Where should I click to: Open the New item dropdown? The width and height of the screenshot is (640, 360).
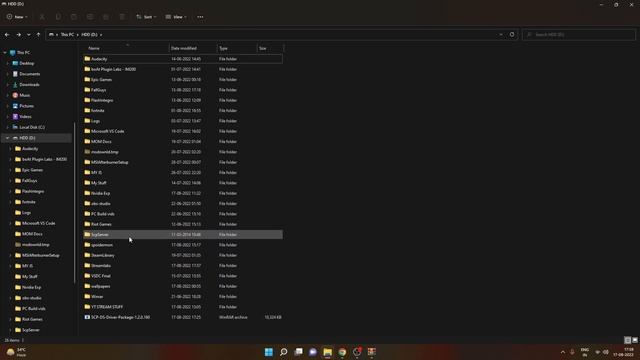(17, 17)
